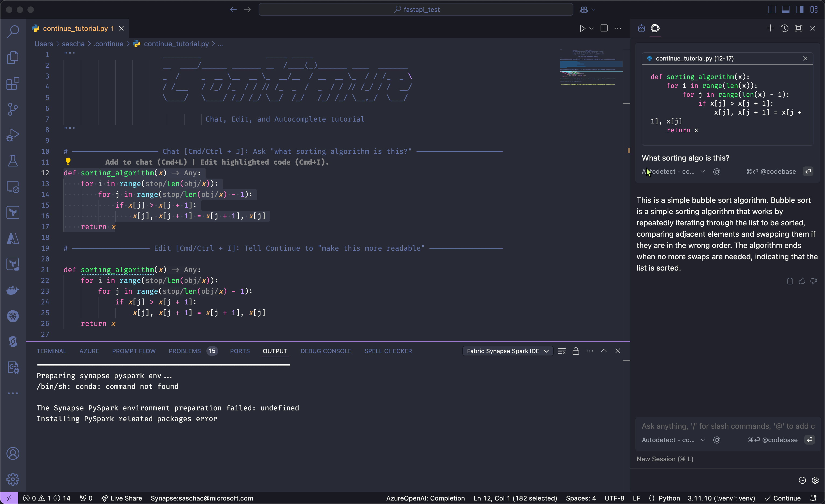Toggle the bottom panel visibility
The width and height of the screenshot is (825, 504).
(786, 9)
